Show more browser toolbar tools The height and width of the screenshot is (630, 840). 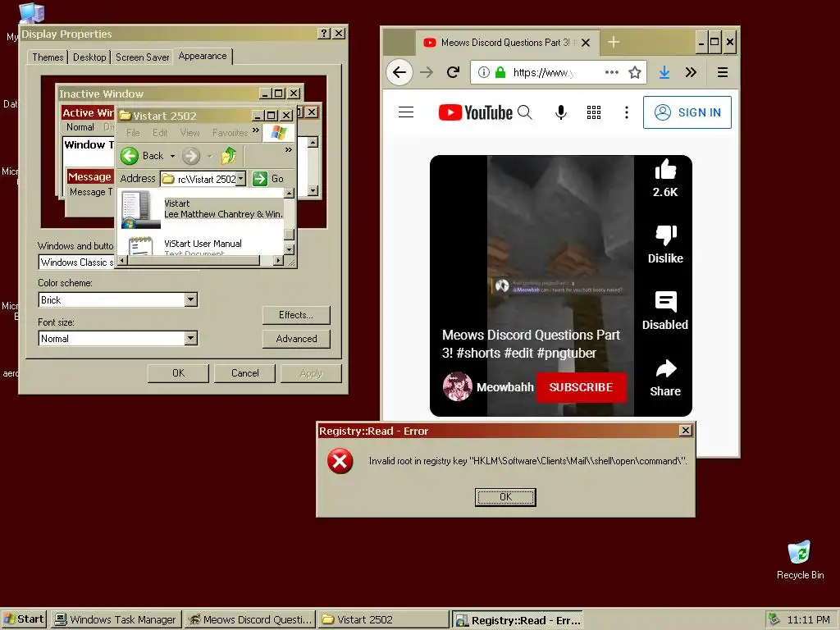point(691,72)
